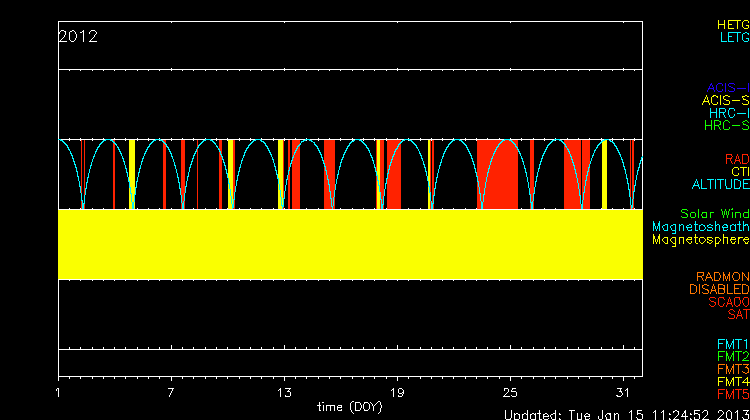Click the ACIS-S legend label

pos(725,100)
